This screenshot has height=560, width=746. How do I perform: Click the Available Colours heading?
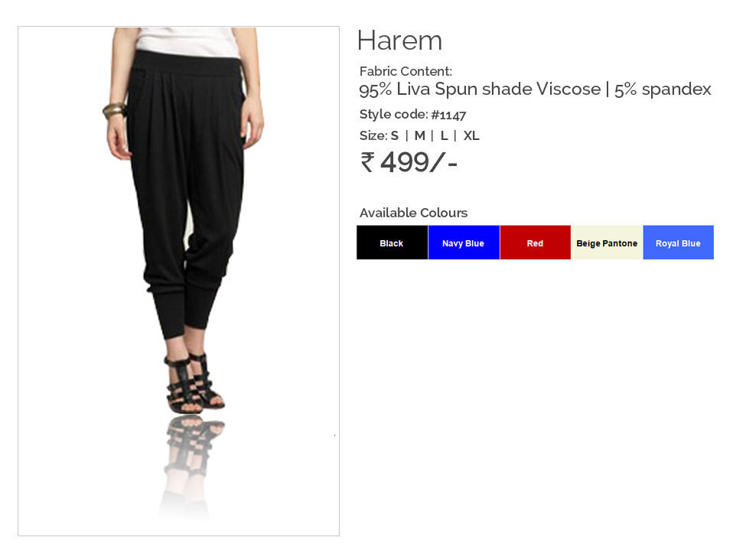(x=413, y=213)
